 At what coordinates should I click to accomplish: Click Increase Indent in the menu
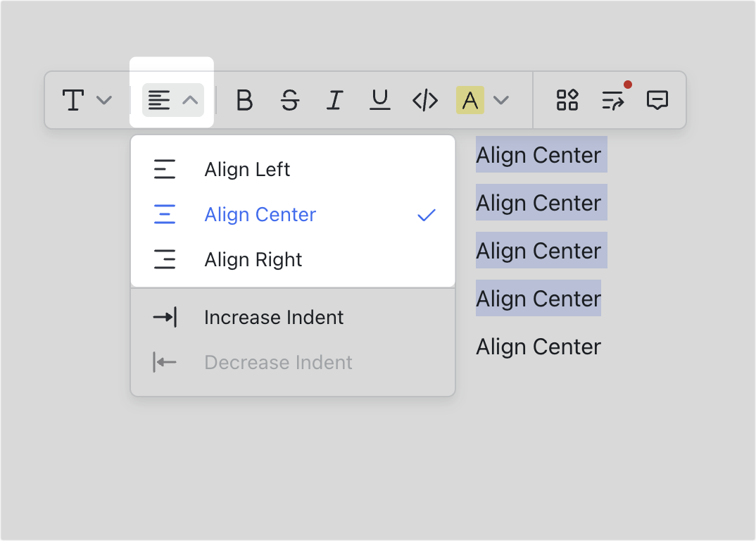tap(273, 317)
